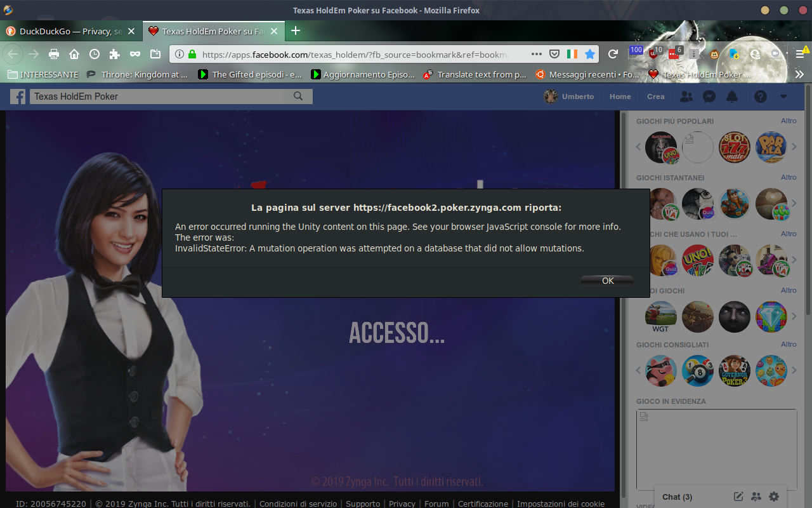Reload the page with the refresh icon

(x=613, y=54)
